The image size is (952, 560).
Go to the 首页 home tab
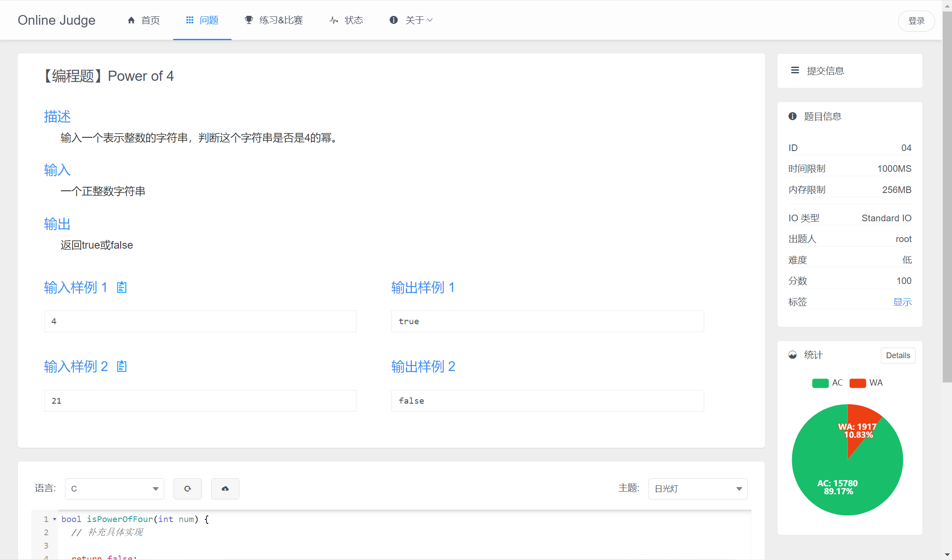point(144,20)
